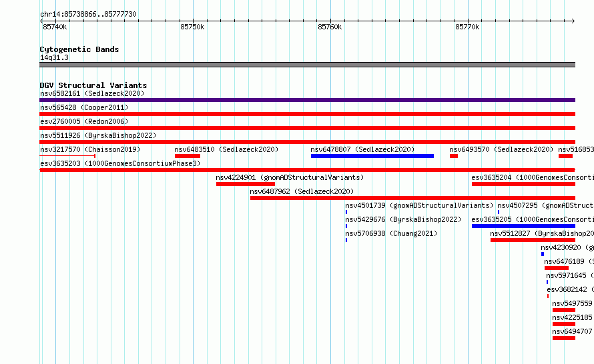
Task: Select the nsv5512827 red variant bar
Action: click(x=533, y=240)
